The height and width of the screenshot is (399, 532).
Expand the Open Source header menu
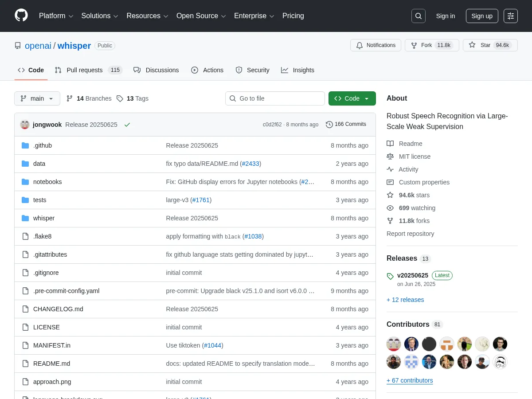[x=201, y=16]
